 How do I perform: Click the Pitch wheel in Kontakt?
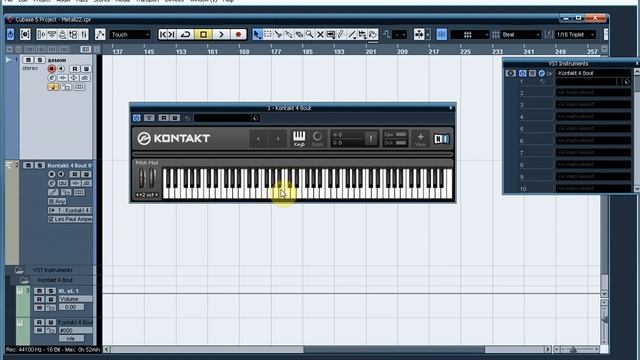tap(141, 178)
